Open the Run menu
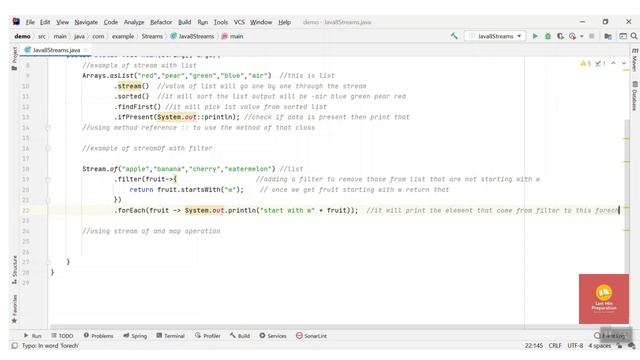 pos(202,22)
